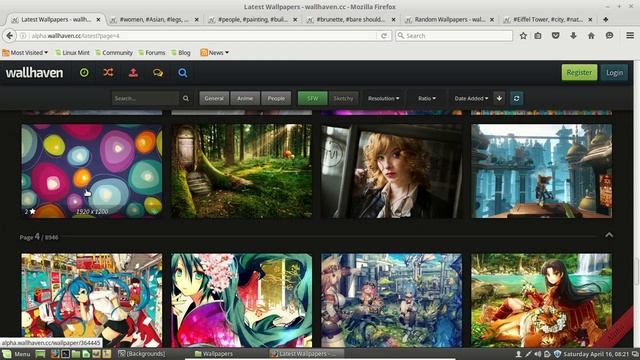Open the Linux Mint bookmark
The image size is (640, 360).
tap(73, 53)
